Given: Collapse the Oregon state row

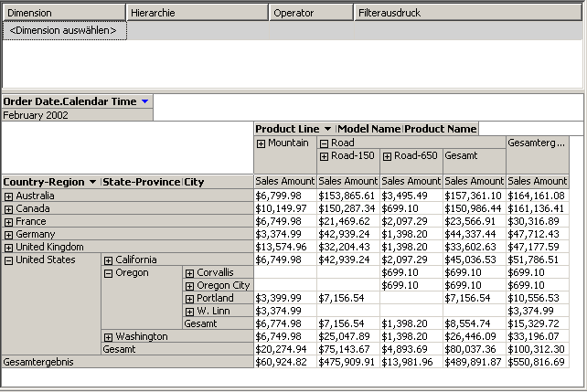Looking at the screenshot, I should (x=108, y=272).
